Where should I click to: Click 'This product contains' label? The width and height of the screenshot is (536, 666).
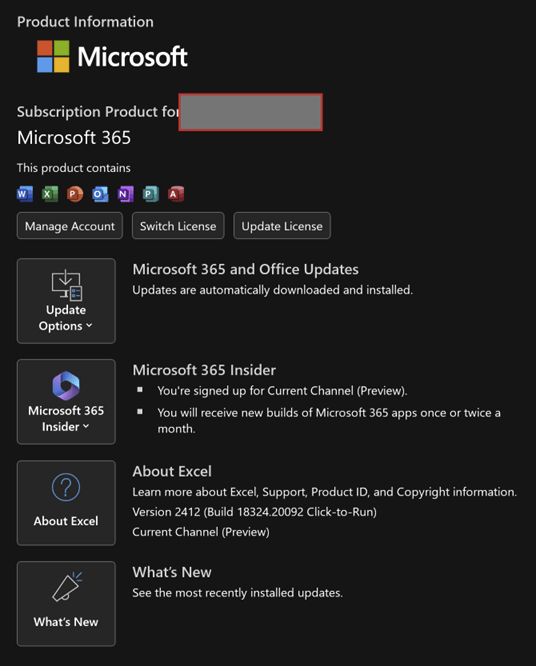click(x=74, y=168)
